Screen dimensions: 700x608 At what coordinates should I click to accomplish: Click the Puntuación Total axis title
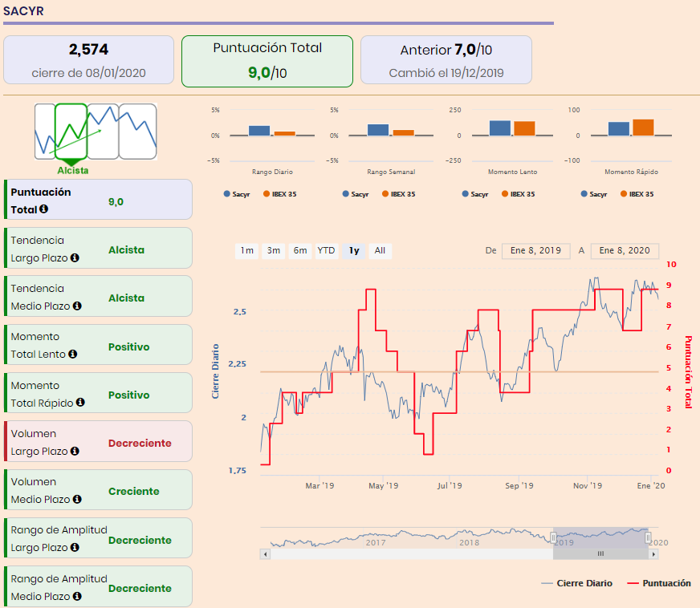pyautogui.click(x=688, y=372)
